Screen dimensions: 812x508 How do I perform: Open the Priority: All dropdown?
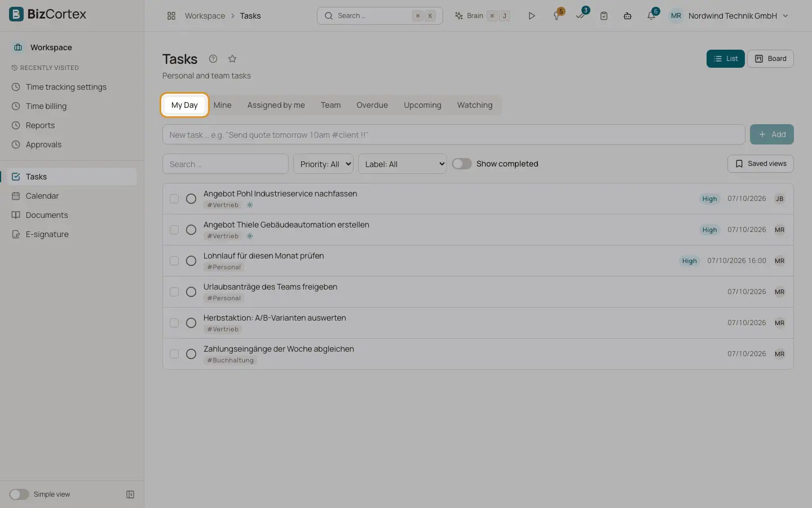pos(323,164)
